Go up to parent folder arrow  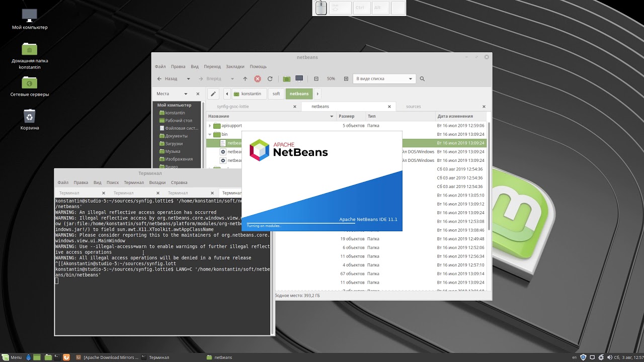[245, 79]
